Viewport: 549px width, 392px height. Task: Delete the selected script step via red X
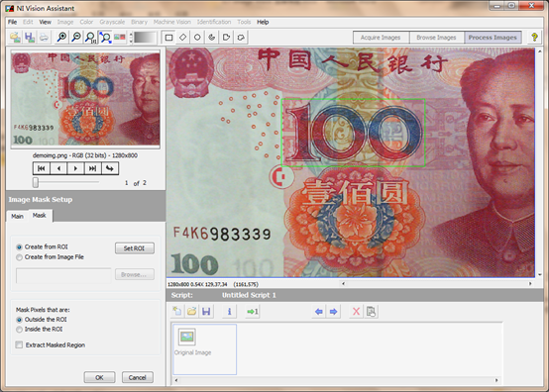click(356, 311)
